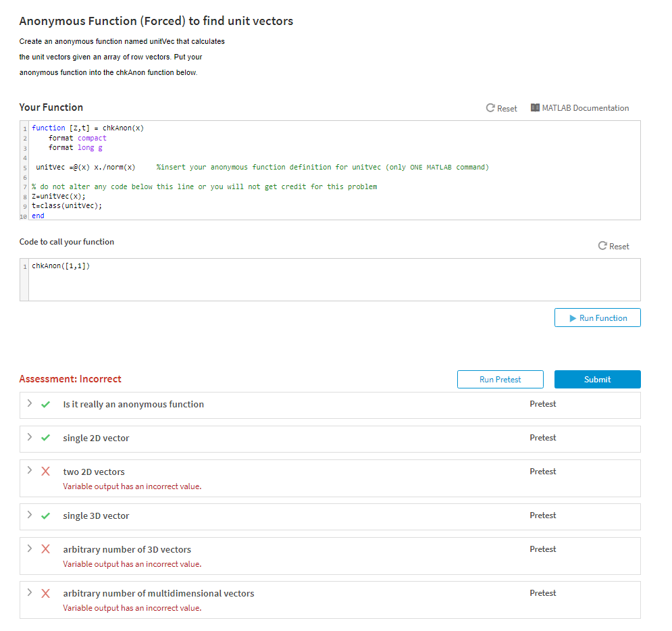This screenshot has height=631, width=672.
Task: Expand the single 2D vector test details
Action: [30, 437]
